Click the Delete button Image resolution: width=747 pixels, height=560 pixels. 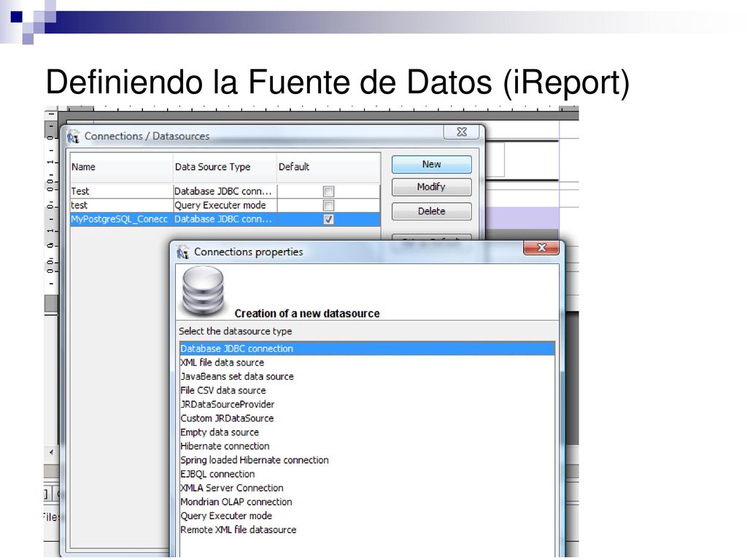(432, 211)
